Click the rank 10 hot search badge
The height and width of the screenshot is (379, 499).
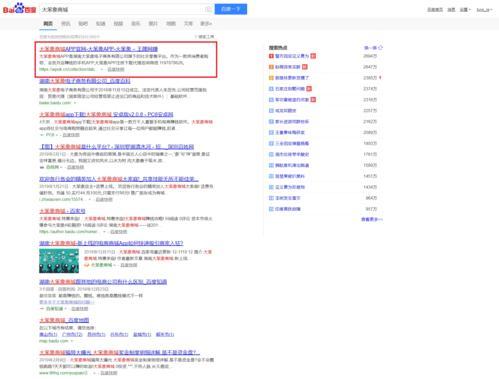coord(271,154)
